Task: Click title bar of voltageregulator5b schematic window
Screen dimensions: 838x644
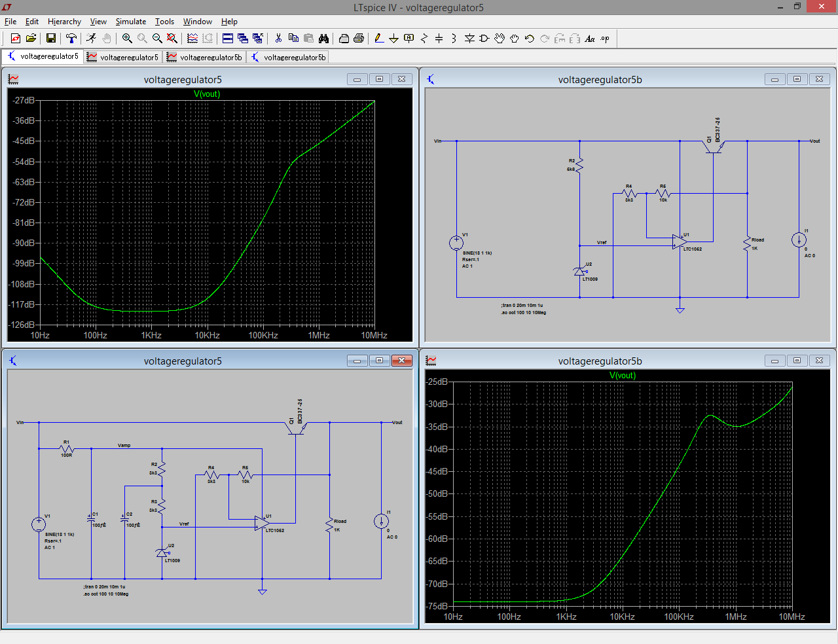Action: click(600, 79)
